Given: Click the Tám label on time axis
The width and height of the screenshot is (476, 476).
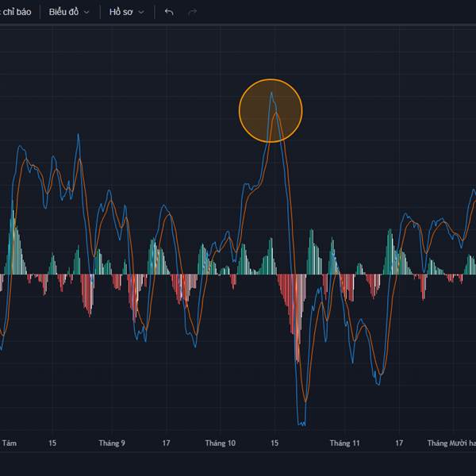Looking at the screenshot, I should coord(10,443).
